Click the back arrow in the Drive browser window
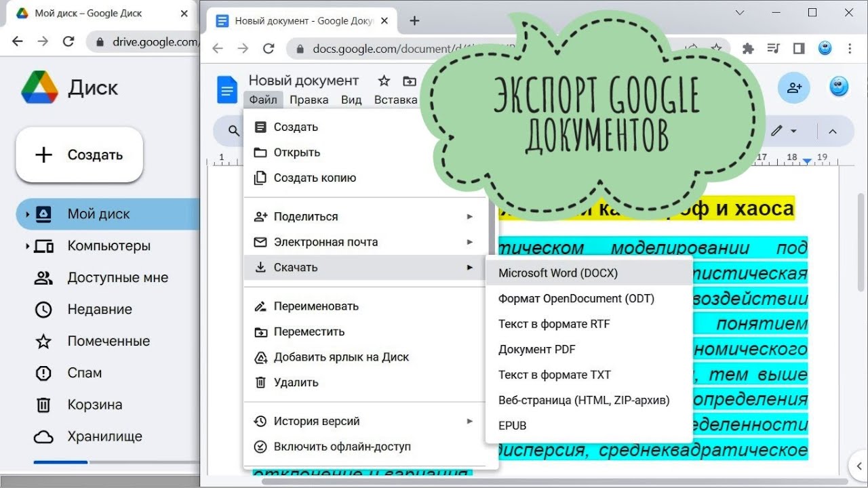Viewport: 868px width, 488px height. point(18,41)
